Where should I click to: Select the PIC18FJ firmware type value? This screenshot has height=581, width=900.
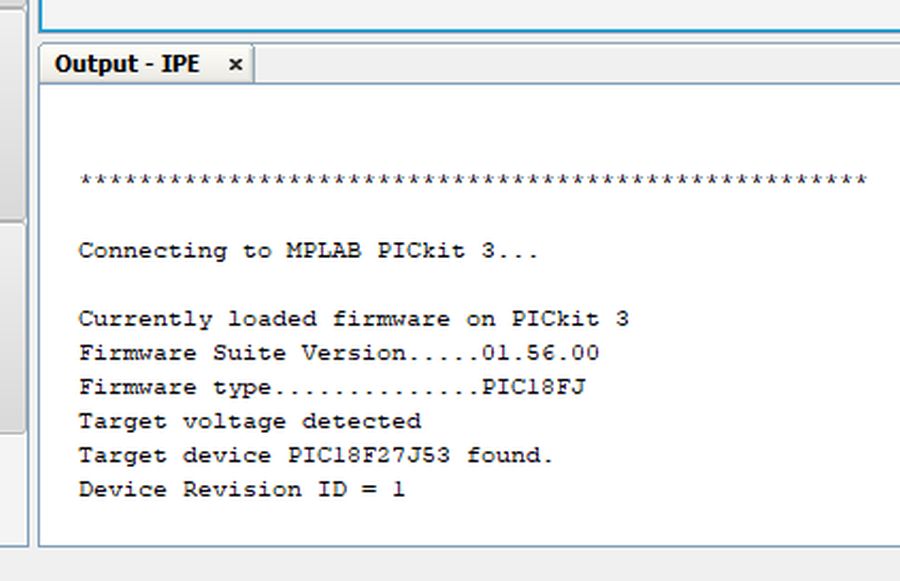pos(533,387)
